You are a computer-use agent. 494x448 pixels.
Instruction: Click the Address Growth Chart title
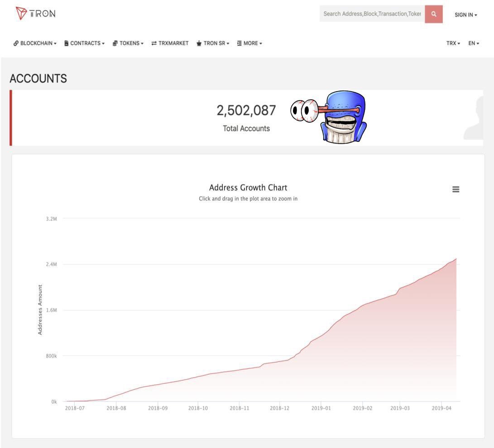[x=248, y=188]
